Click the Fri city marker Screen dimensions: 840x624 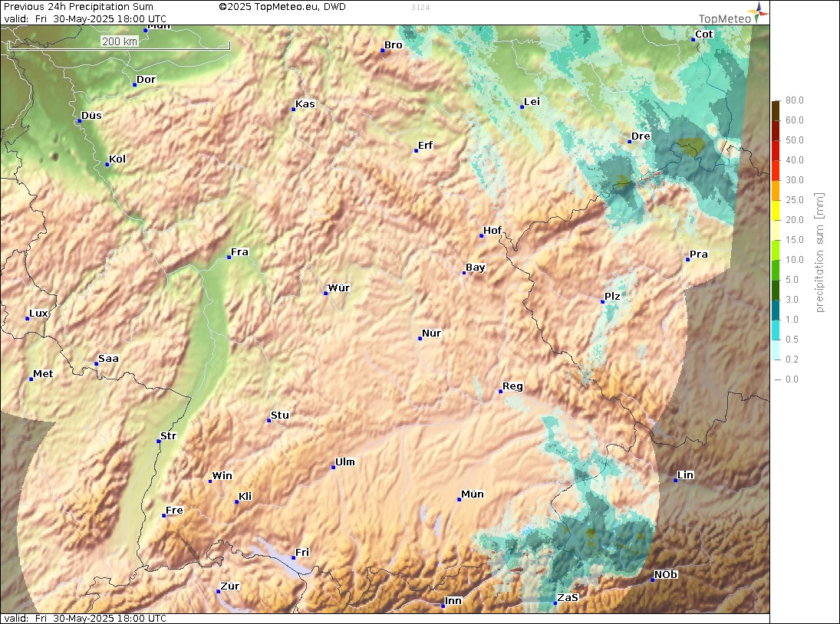294,557
